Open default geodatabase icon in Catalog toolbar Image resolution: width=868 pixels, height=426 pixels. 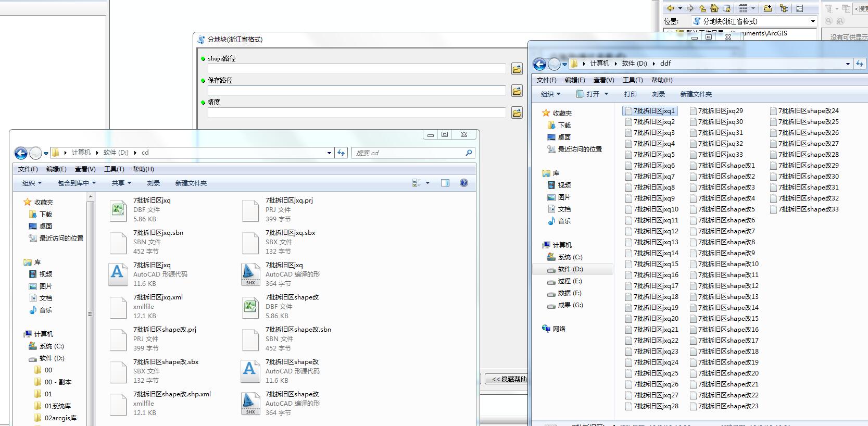pos(727,8)
